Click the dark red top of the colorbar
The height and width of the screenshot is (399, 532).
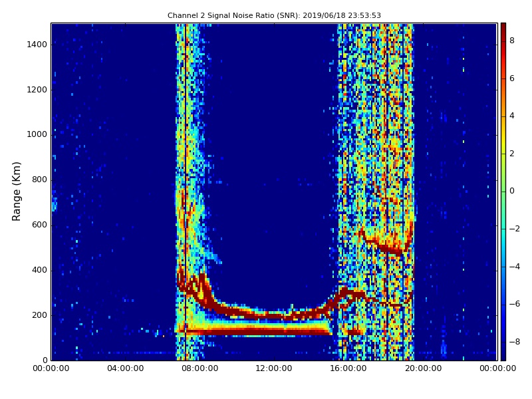(503, 27)
